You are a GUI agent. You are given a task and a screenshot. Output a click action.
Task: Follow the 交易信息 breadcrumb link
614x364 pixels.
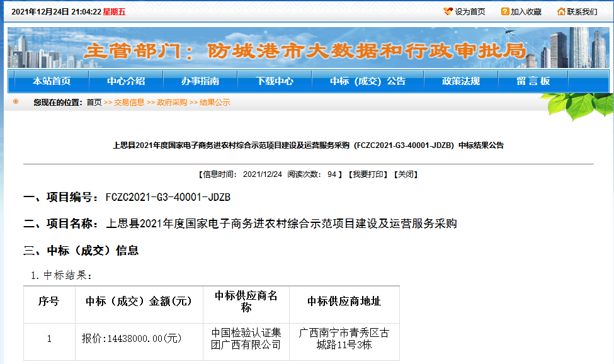coord(129,103)
